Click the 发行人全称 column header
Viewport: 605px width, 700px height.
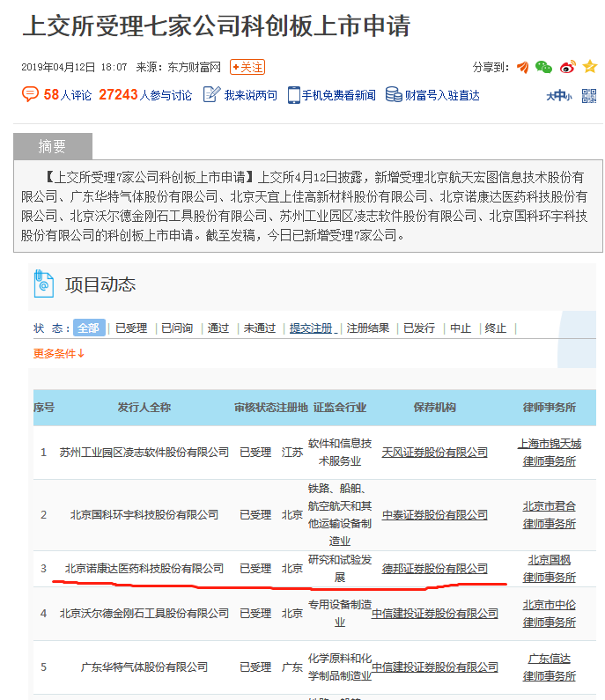pos(144,407)
